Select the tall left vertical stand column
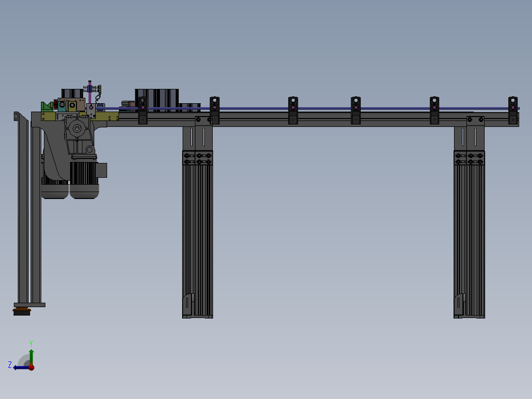 pos(23,209)
